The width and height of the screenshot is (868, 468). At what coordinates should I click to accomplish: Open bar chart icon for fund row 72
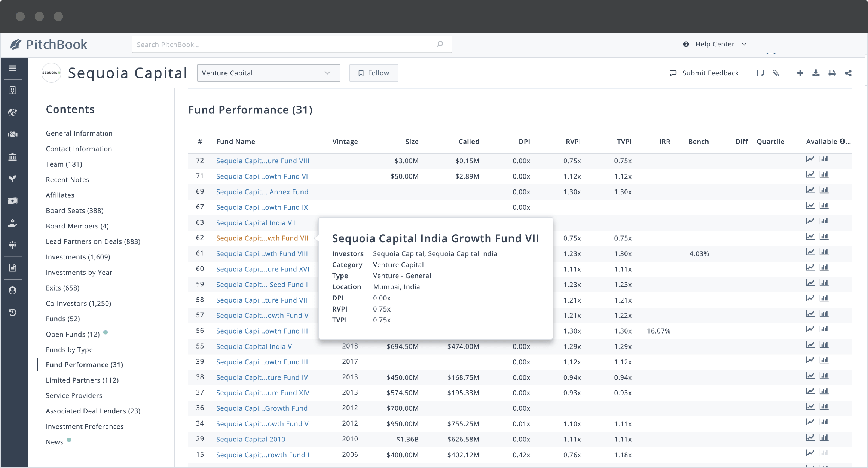click(x=824, y=159)
